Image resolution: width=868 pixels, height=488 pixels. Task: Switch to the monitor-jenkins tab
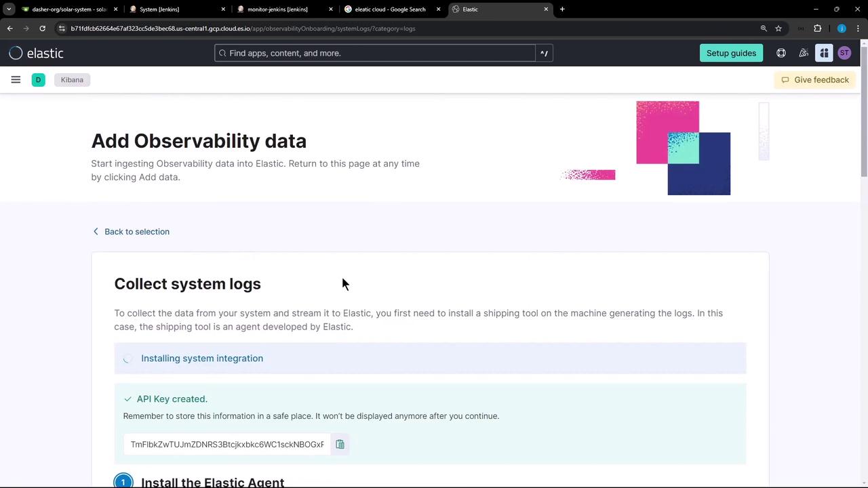point(277,9)
